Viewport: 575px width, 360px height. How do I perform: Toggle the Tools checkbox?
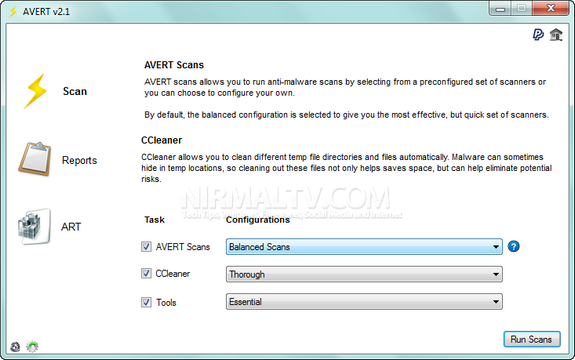[x=146, y=302]
